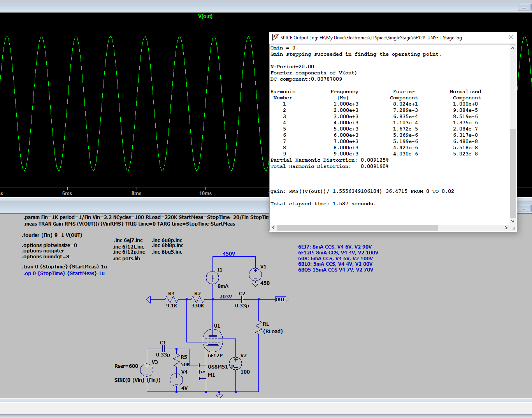Image resolution: width=532 pixels, height=418 pixels.
Task: Click the 6BQ5 15mA CCS comment line
Action: (336, 270)
